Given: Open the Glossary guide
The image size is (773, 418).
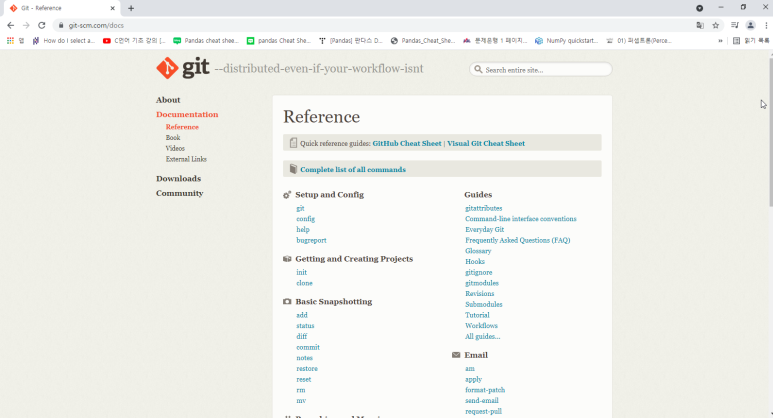Looking at the screenshot, I should point(478,251).
